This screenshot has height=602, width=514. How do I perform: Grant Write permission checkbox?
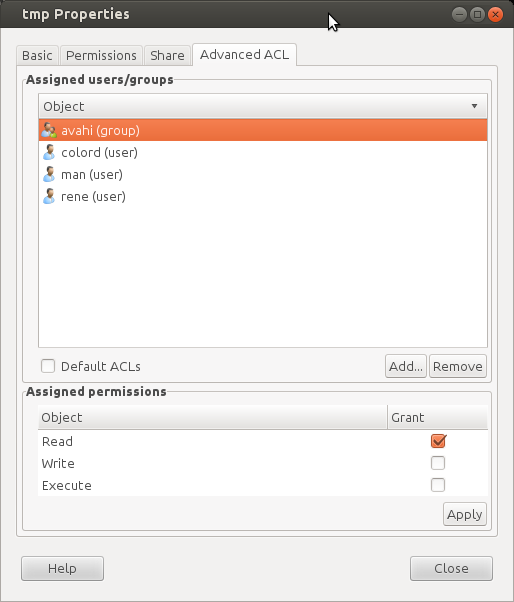[438, 463]
